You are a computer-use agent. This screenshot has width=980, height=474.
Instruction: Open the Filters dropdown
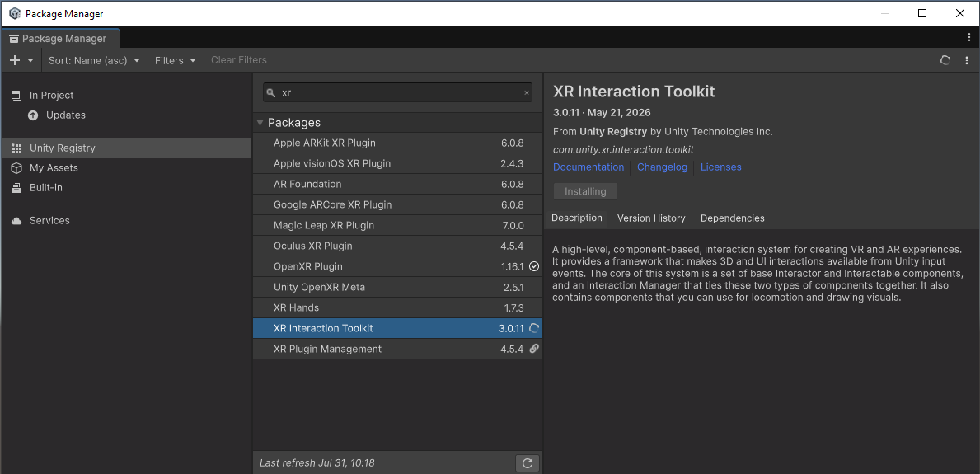tap(176, 61)
